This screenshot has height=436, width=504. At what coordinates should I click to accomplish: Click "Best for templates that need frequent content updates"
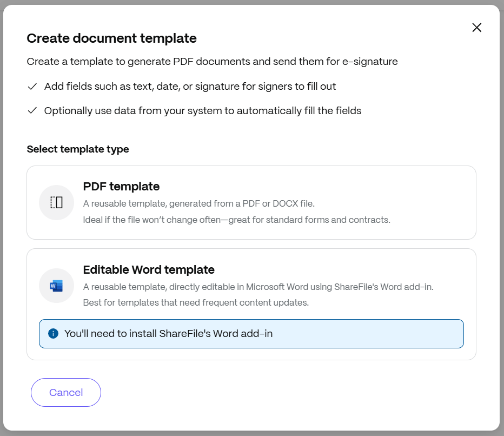[x=196, y=303]
